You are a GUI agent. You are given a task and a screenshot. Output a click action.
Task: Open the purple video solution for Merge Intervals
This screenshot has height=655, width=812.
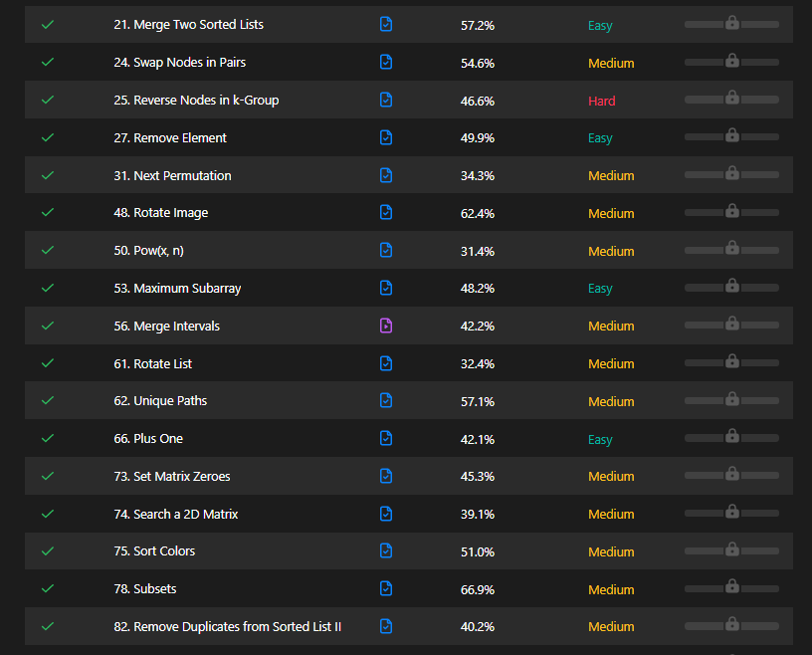tap(386, 326)
